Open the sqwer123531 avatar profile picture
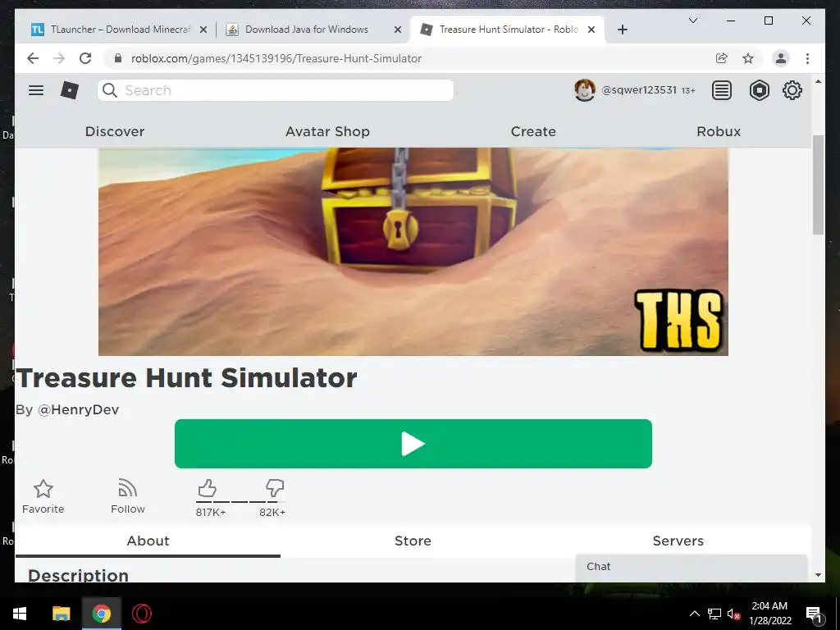840x630 pixels. (x=584, y=90)
